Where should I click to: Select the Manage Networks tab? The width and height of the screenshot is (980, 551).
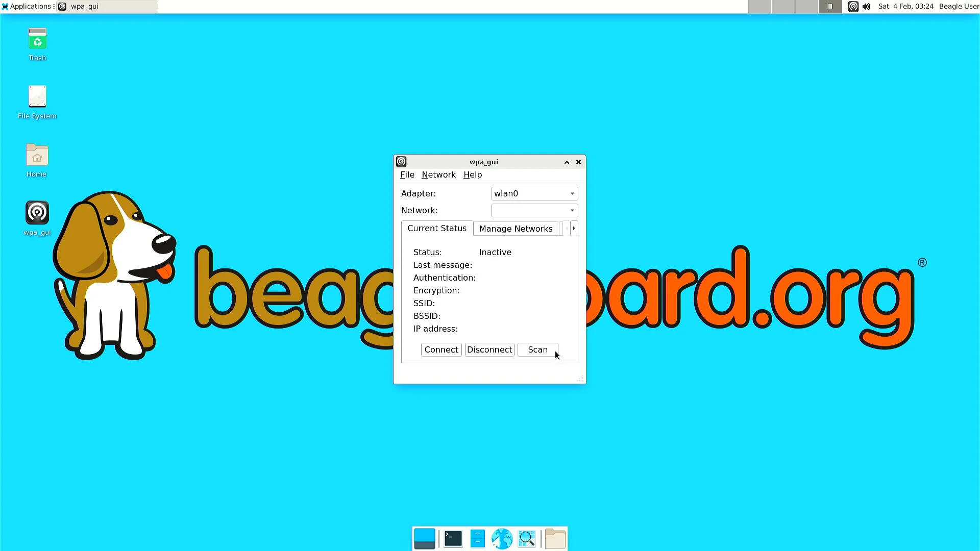tap(516, 228)
